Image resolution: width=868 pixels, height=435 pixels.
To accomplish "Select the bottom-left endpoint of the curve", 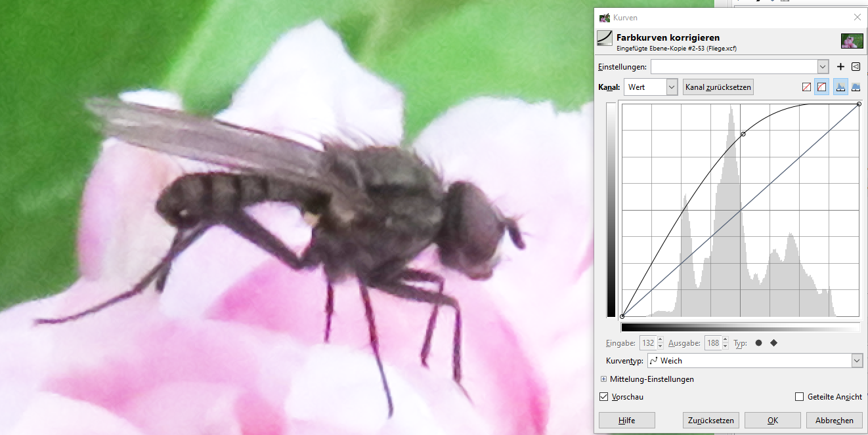I will pos(622,316).
